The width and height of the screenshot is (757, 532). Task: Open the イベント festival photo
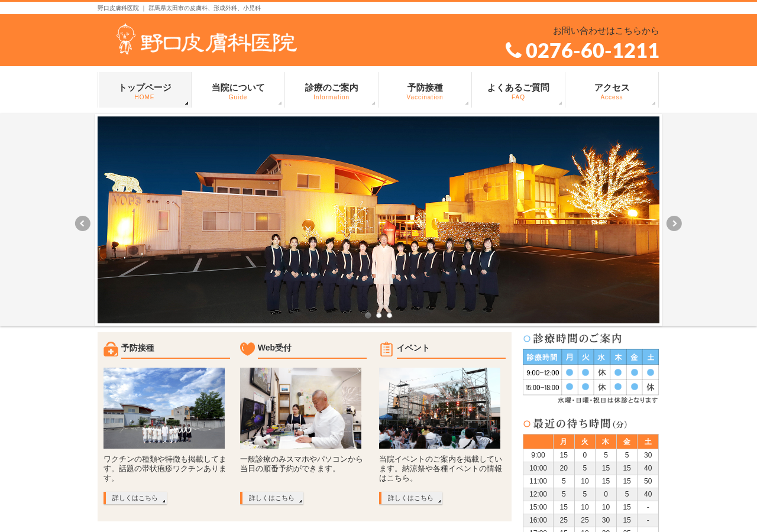tap(439, 408)
